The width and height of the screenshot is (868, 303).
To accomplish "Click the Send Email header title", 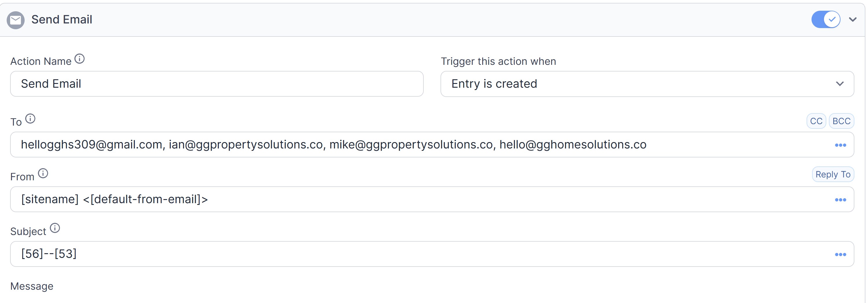I will [x=62, y=19].
